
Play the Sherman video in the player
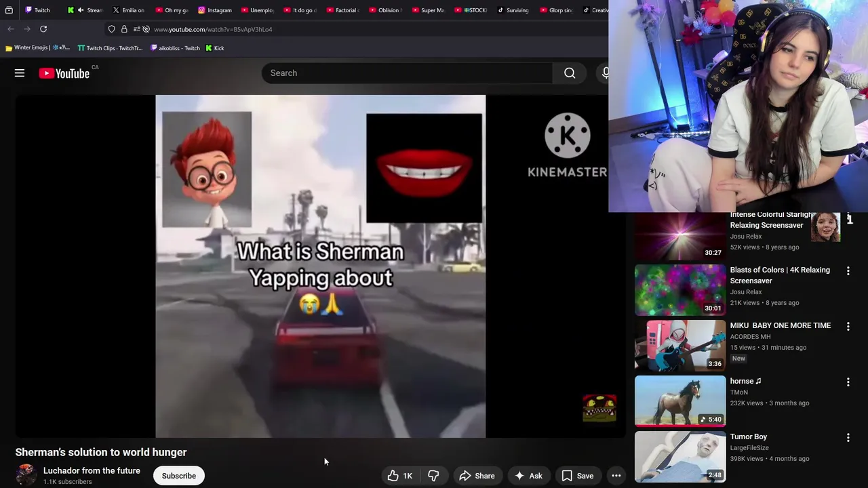click(320, 266)
